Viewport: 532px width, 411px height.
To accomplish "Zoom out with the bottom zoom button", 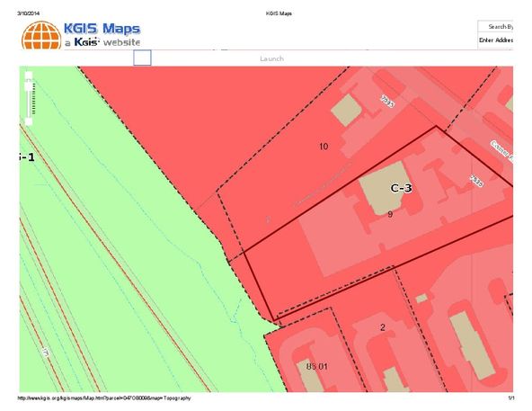I will click(29, 121).
